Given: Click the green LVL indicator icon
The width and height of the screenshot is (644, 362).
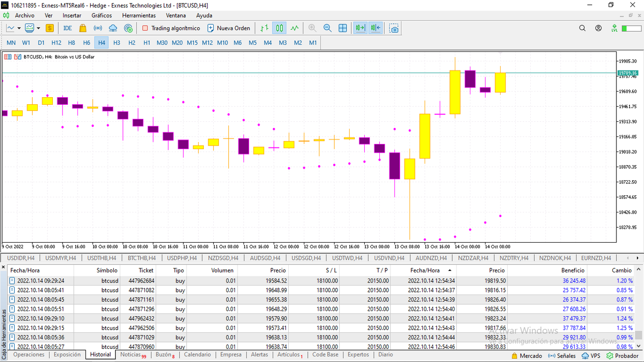Looking at the screenshot, I should point(614,28).
